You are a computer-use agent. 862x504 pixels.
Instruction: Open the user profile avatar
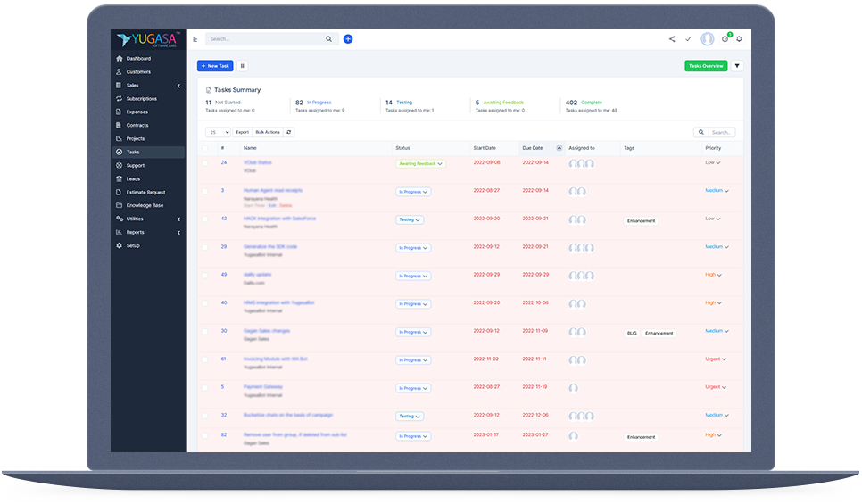[708, 39]
